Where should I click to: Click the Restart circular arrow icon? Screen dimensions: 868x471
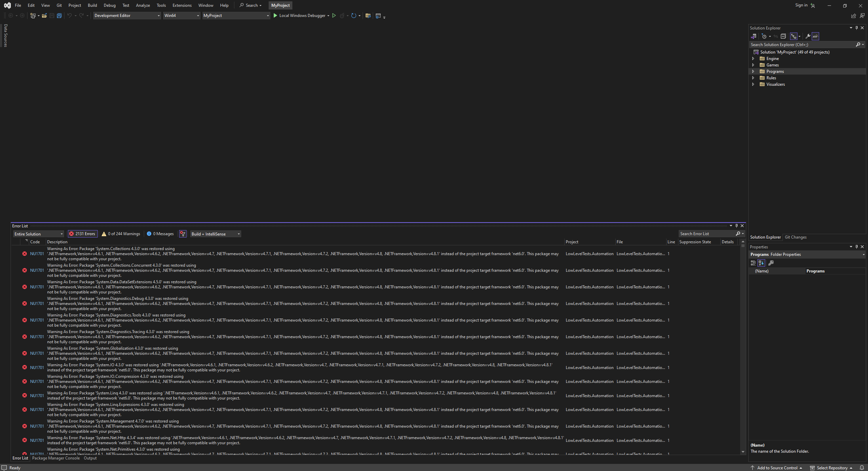(x=353, y=16)
